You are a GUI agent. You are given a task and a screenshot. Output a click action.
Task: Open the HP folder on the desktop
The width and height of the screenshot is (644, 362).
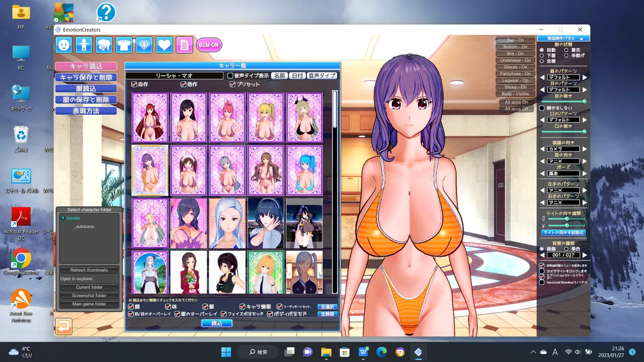21,16
